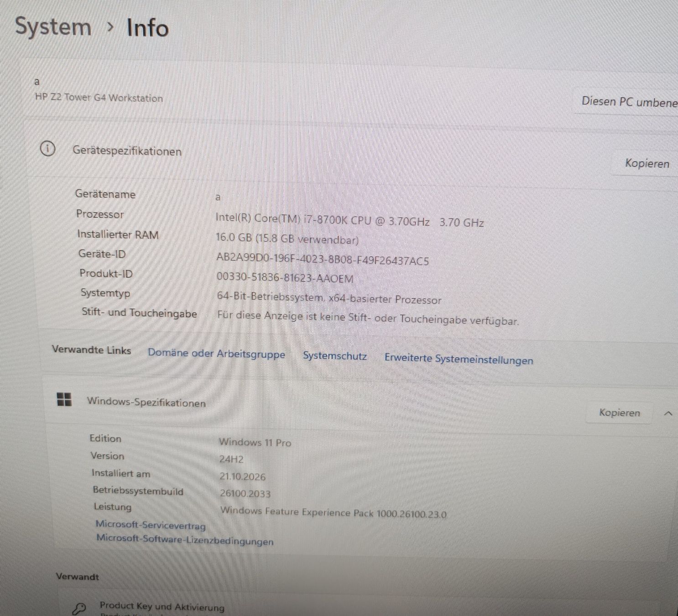Viewport: 678px width, 616px height.
Task: Click the Systemtyp value 64-Bit-Betriebssystem
Action: tap(329, 298)
